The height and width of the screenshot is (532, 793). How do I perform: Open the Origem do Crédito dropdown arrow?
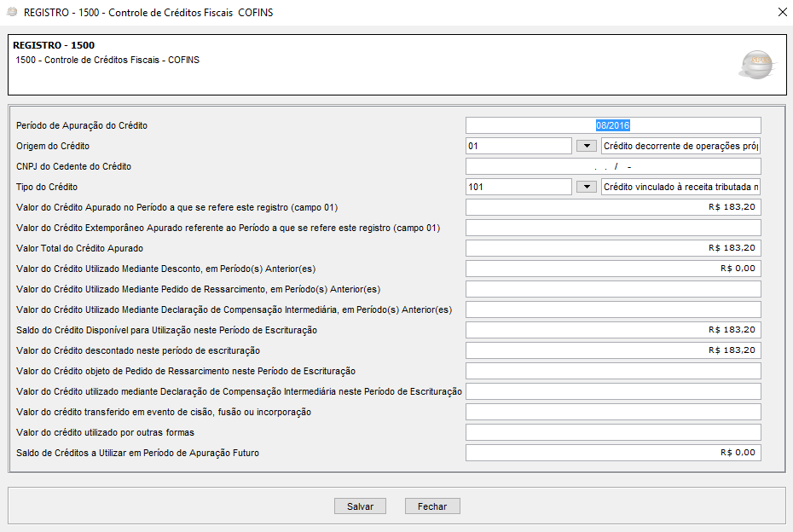(586, 146)
